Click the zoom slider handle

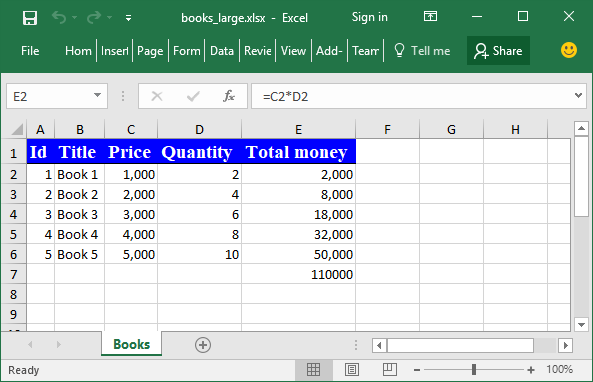[x=474, y=370]
